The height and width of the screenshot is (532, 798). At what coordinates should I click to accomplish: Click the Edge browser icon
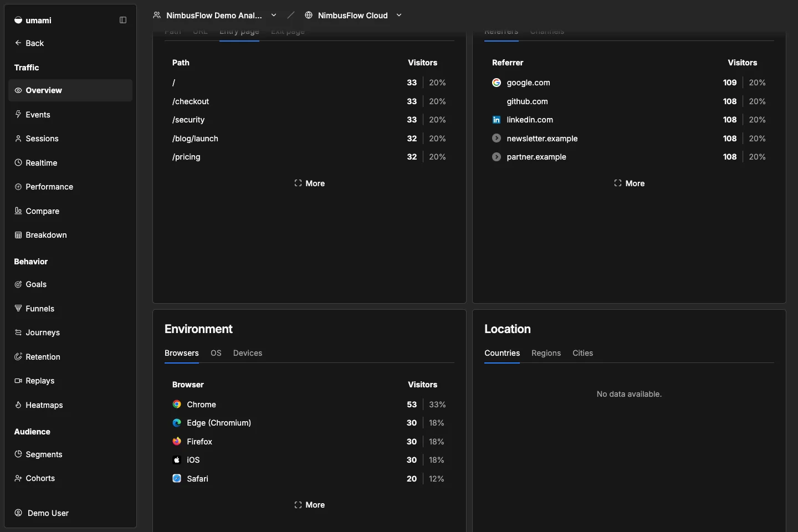click(177, 423)
